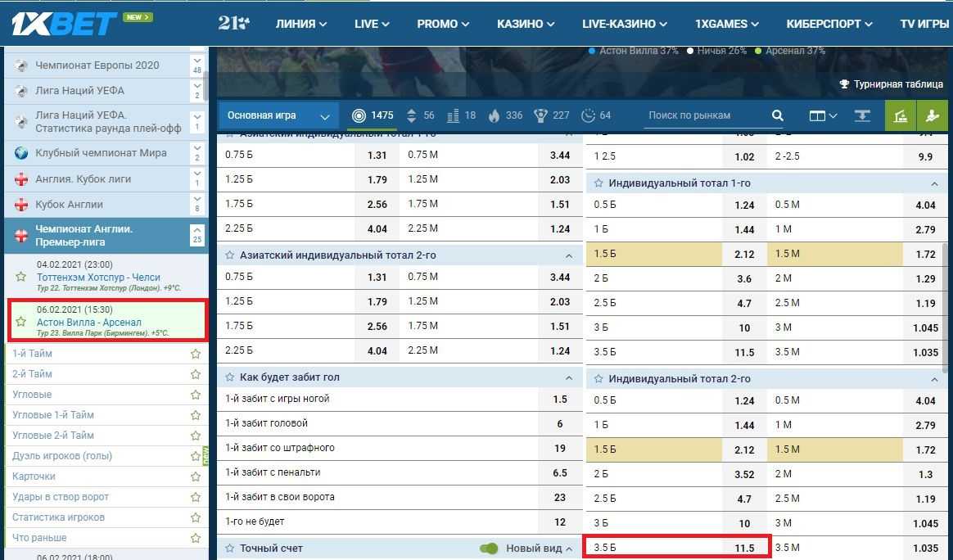The image size is (953, 560).
Task: Select the 1475 all markets tab
Action: click(x=373, y=115)
